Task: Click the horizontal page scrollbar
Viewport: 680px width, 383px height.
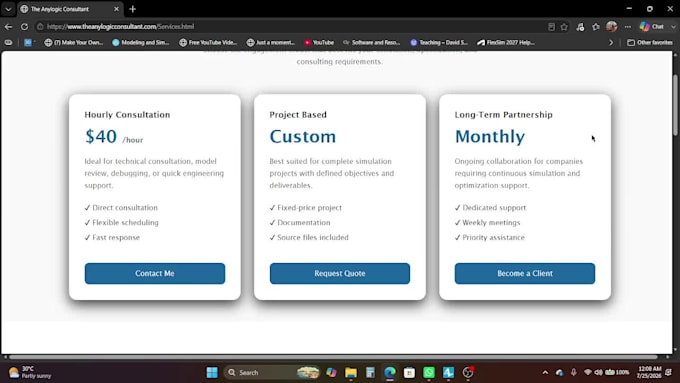Action: 333,357
